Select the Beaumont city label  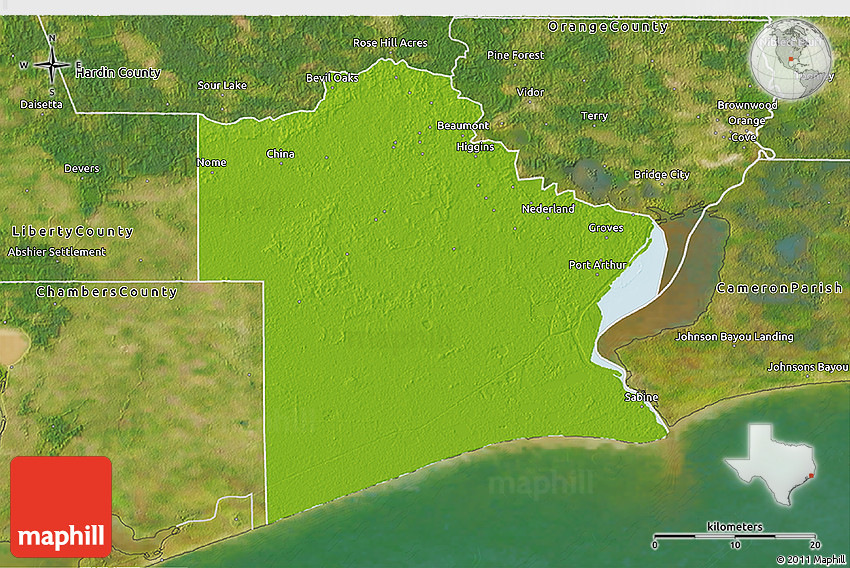pos(463,126)
